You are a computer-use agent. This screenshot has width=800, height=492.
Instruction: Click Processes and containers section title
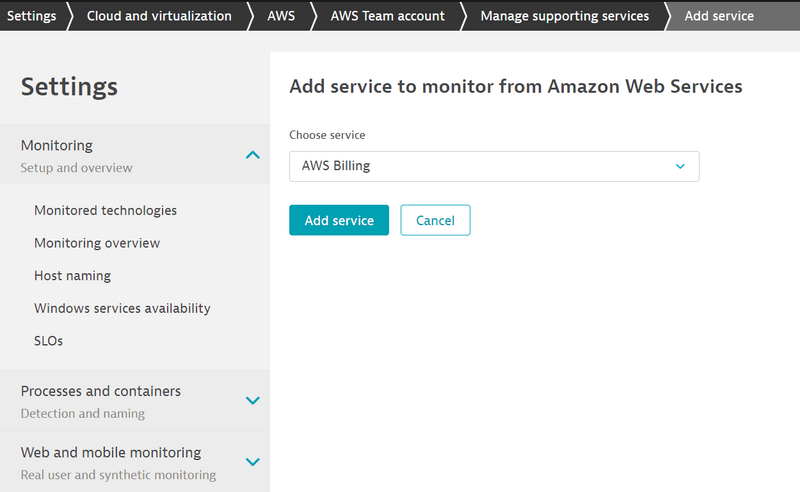point(101,391)
